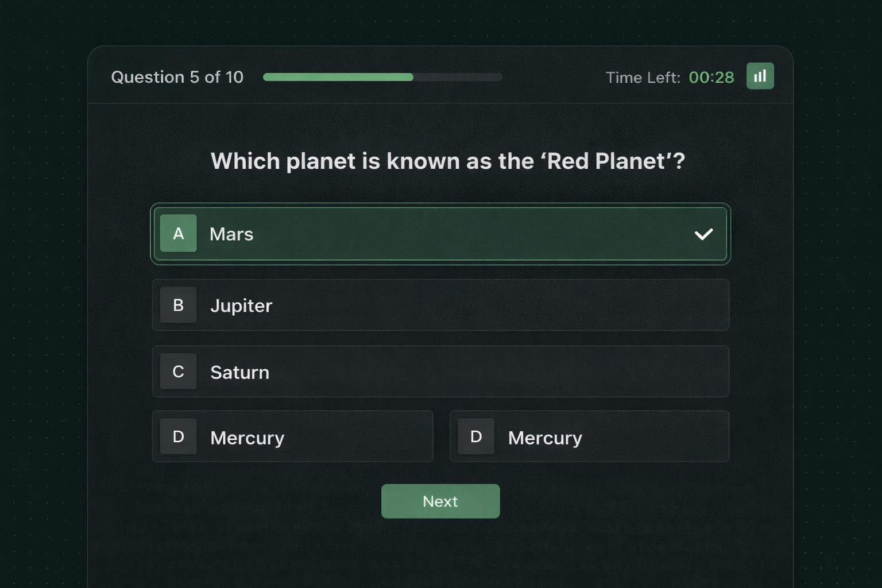Click the 'D' badge of the right Mercury option
This screenshot has height=588, width=882.
tap(475, 436)
